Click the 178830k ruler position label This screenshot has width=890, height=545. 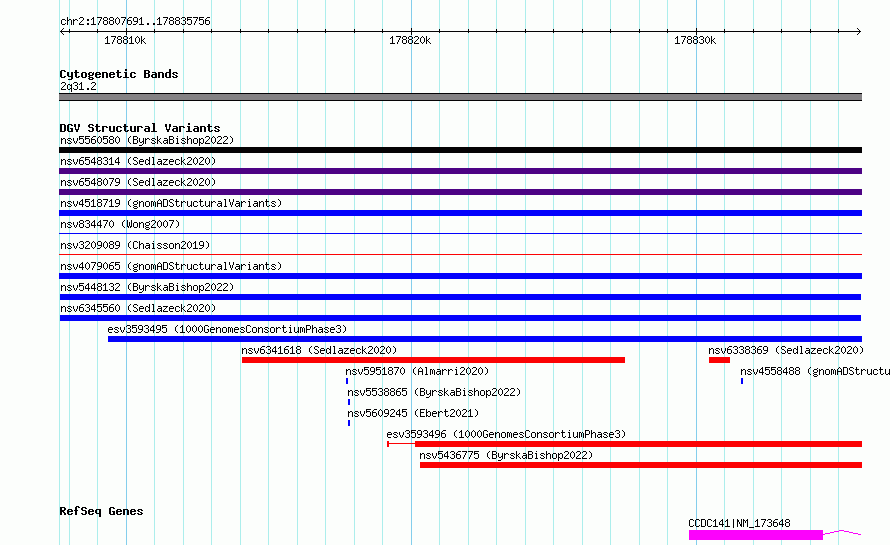point(695,40)
